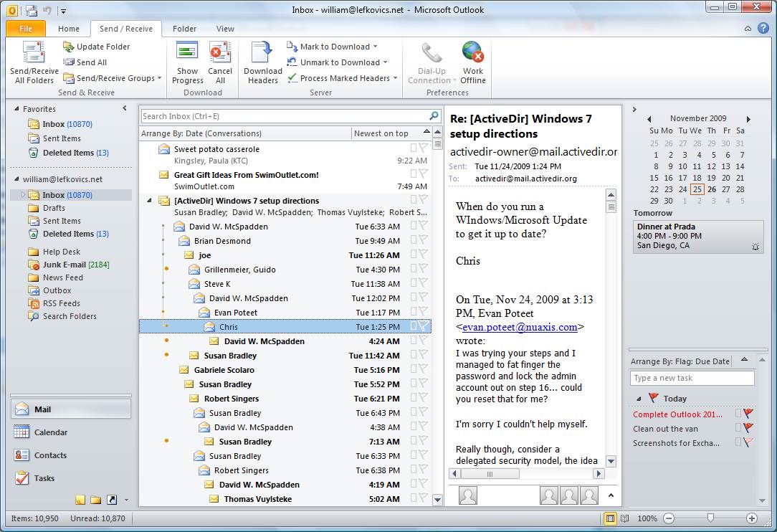Image resolution: width=777 pixels, height=532 pixels.
Task: Click the search magnifier icon
Action: point(434,116)
